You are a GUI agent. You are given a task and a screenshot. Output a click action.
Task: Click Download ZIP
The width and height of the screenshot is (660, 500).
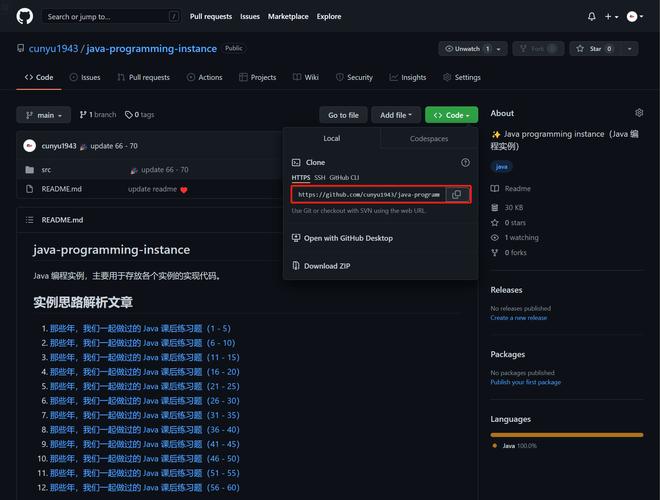[327, 266]
